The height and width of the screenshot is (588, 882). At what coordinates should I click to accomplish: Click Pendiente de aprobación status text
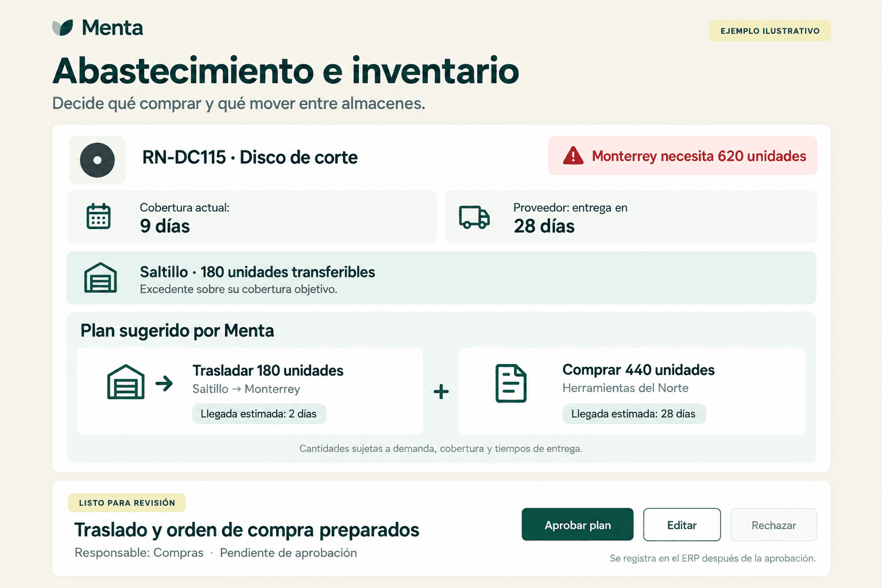pos(288,552)
